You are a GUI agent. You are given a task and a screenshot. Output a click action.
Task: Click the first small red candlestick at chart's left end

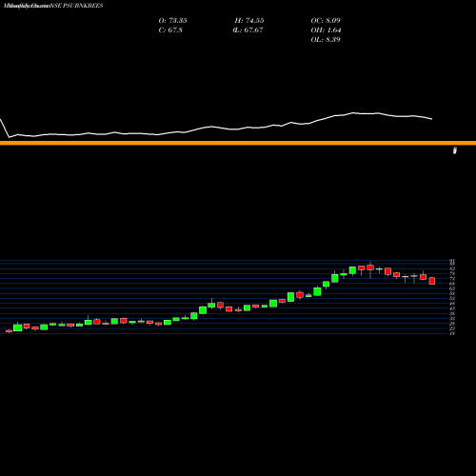(x=9, y=331)
